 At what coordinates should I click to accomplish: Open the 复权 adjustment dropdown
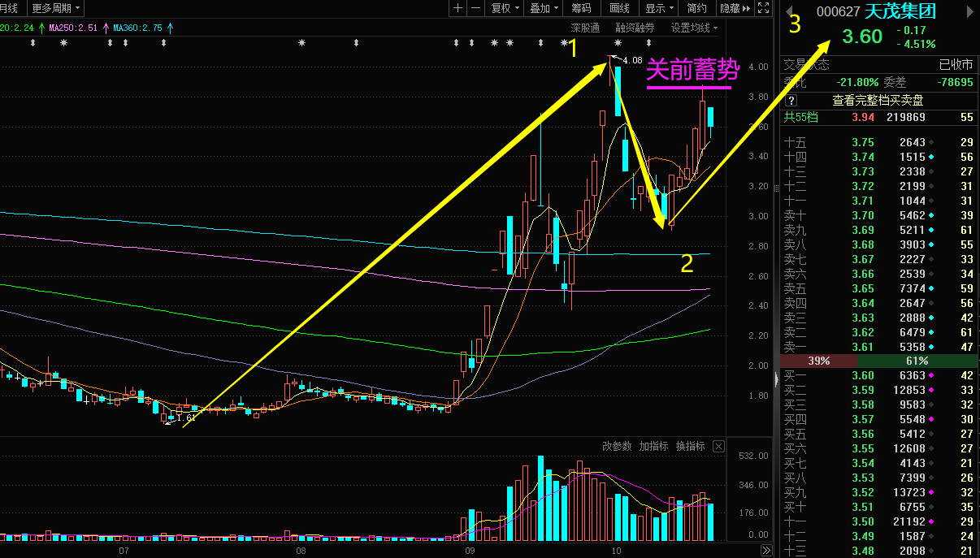(x=505, y=8)
